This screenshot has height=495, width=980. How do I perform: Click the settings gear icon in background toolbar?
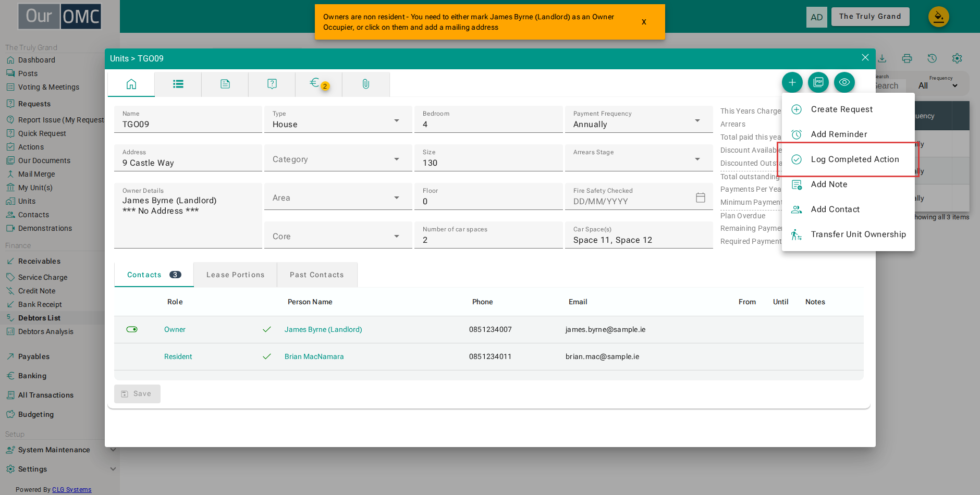[x=957, y=58]
